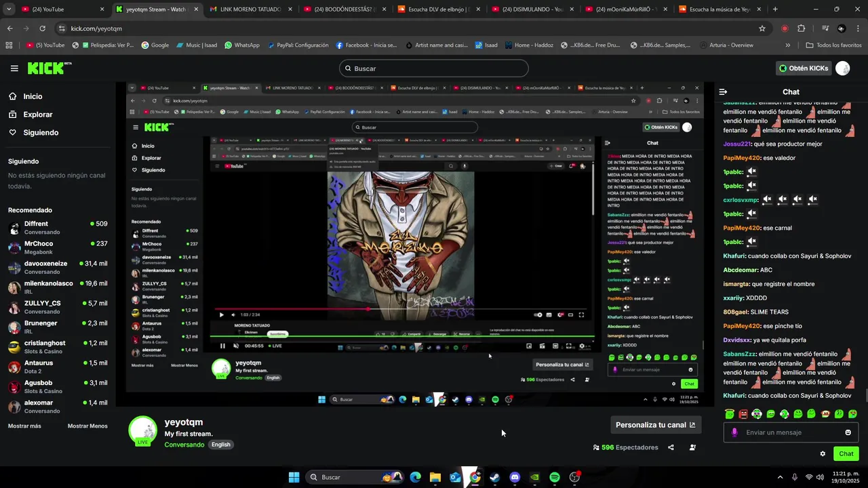Expand list with Mostrar más

coord(24,426)
